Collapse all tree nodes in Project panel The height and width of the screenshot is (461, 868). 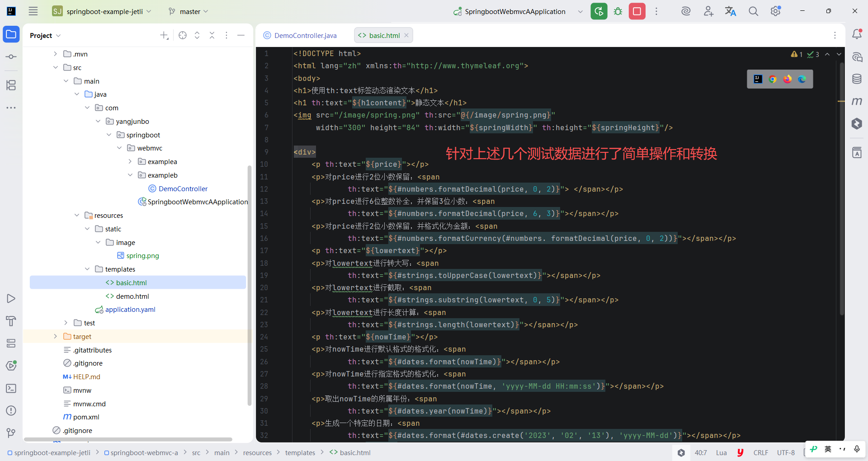tap(212, 35)
